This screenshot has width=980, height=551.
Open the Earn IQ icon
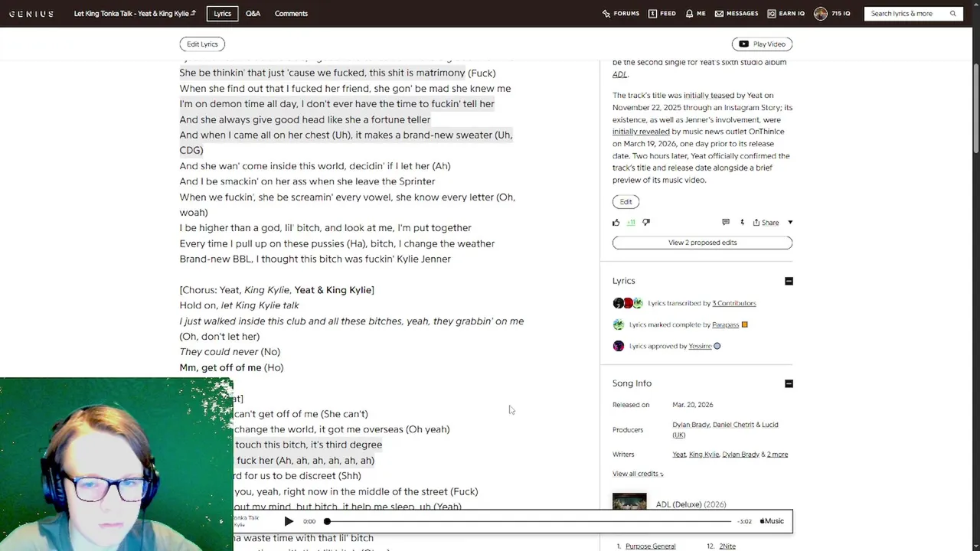coord(772,14)
